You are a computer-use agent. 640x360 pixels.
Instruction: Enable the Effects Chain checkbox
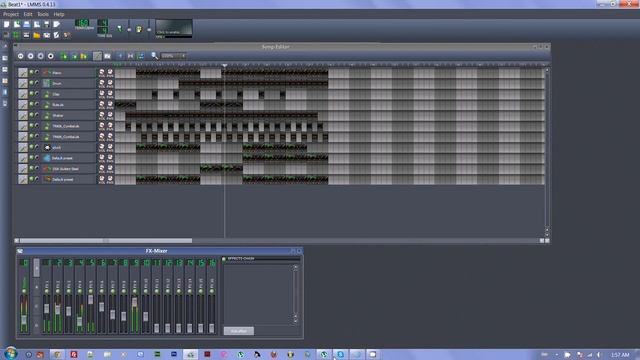(224, 259)
